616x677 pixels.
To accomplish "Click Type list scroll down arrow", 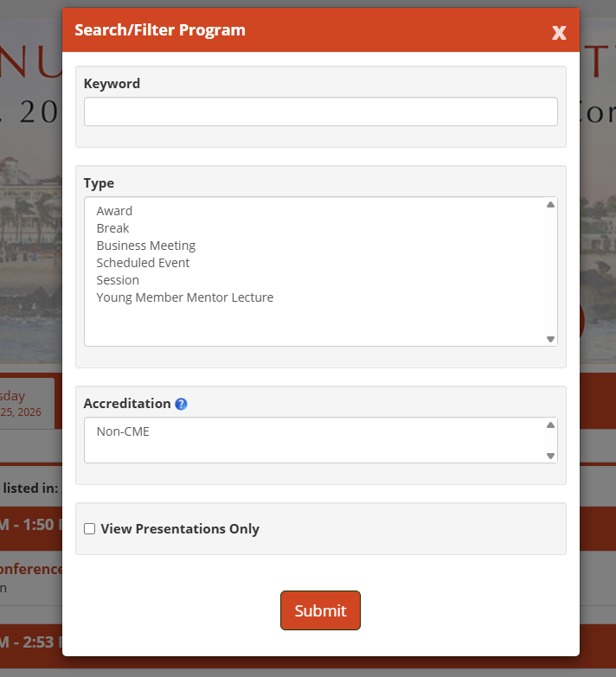I will click(550, 339).
